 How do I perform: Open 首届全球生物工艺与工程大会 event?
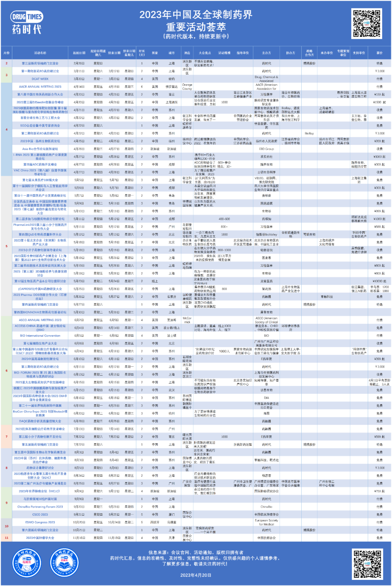40,118
